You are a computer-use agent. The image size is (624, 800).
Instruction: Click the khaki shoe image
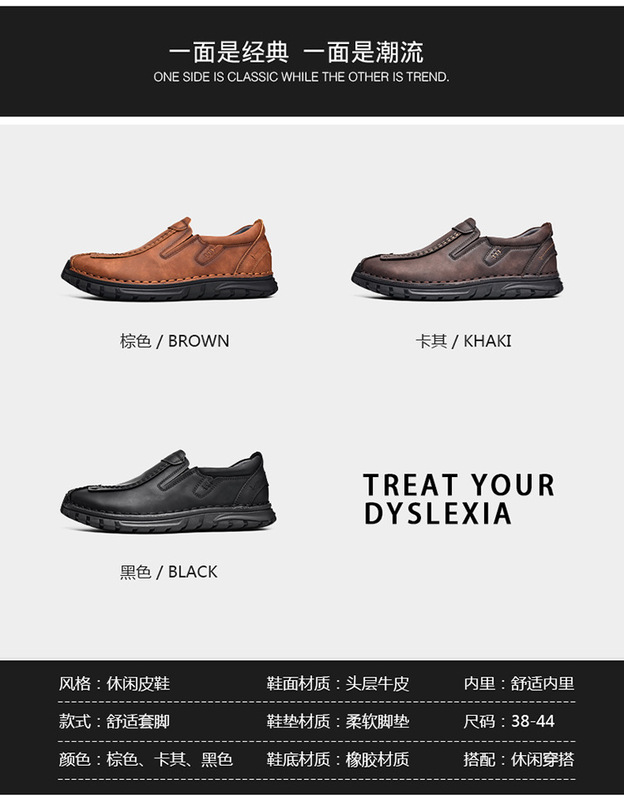(x=457, y=259)
